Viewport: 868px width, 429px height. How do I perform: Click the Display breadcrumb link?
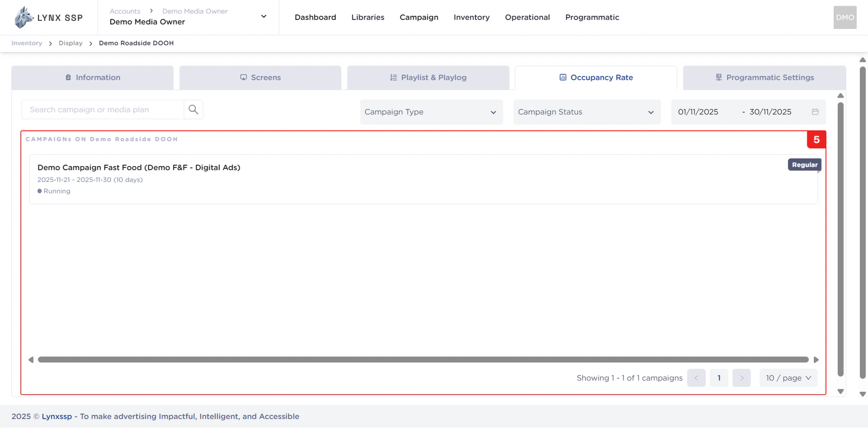[71, 43]
